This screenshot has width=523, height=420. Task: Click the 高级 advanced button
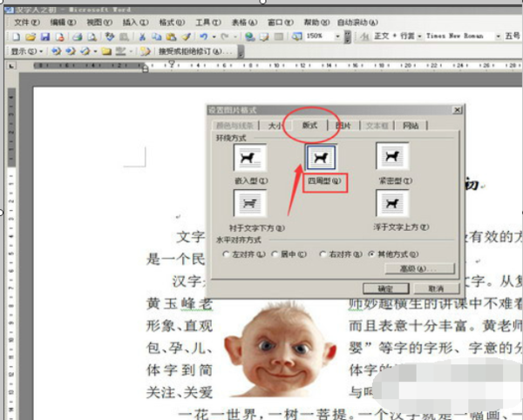point(419,268)
